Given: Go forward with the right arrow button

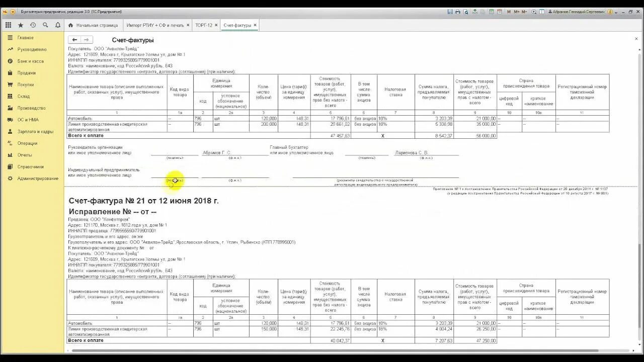Looking at the screenshot, I should coord(87,40).
